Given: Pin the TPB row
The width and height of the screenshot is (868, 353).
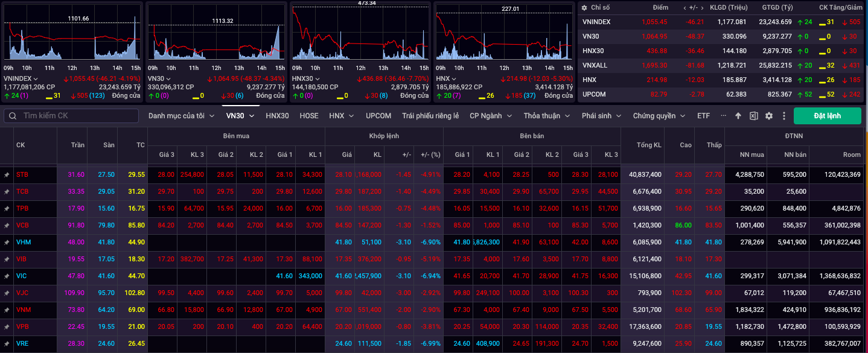Looking at the screenshot, I should point(7,208).
